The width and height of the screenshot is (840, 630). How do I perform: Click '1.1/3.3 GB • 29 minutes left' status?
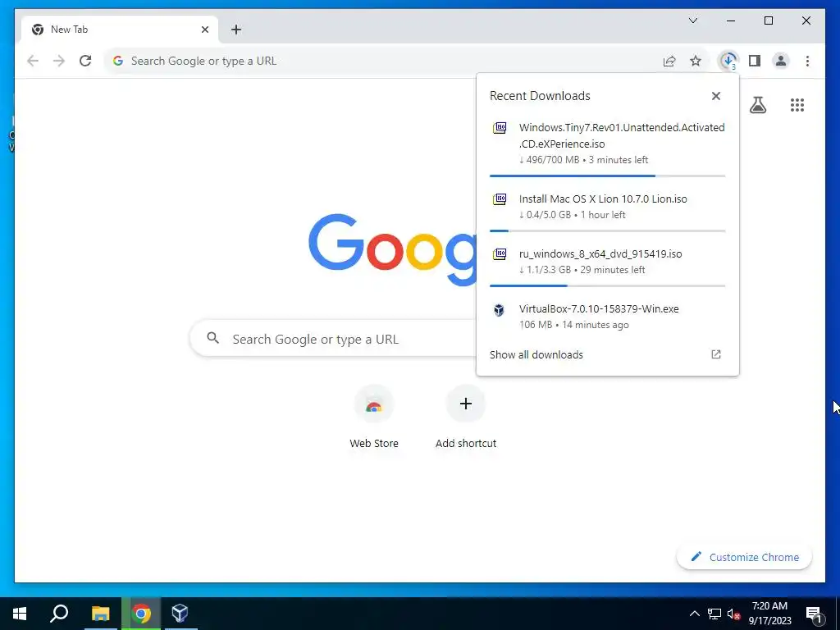point(582,270)
